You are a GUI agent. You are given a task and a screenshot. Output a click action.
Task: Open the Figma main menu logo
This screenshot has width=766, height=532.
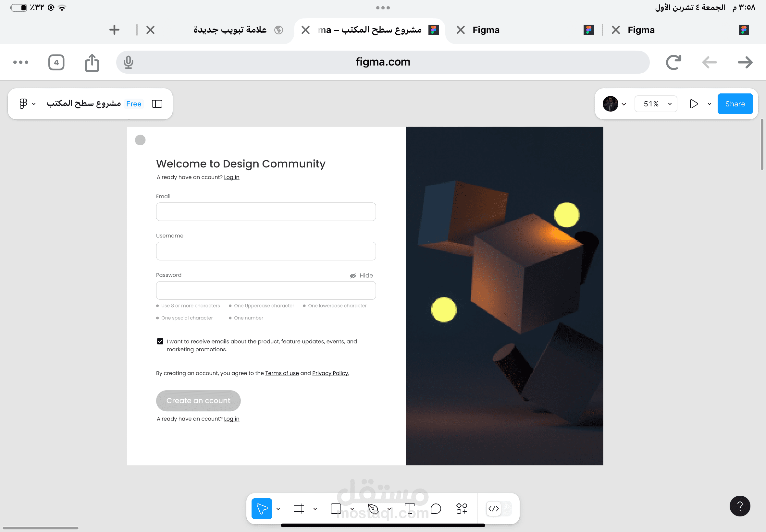coord(23,104)
